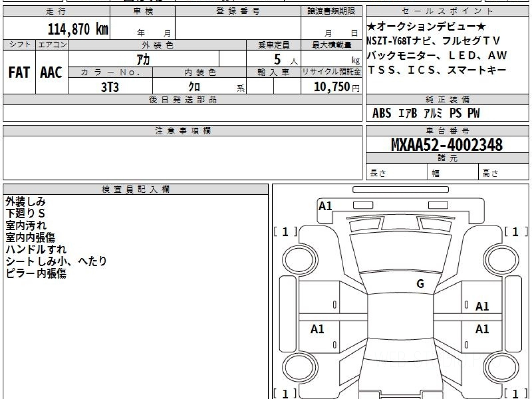The height and width of the screenshot is (399, 532).
Task: Select the NSZT-Y68Tナビ、フルセグTV line
Action: [433, 41]
